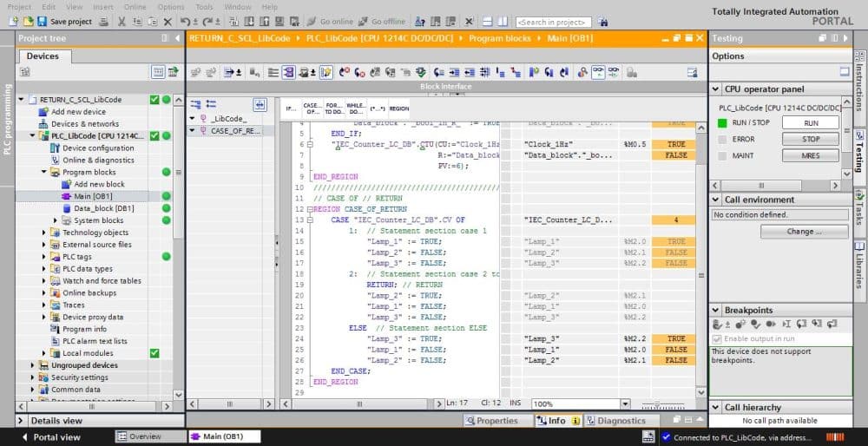Click the Print icon in main toolbar
The width and height of the screenshot is (868, 446).
[x=103, y=22]
